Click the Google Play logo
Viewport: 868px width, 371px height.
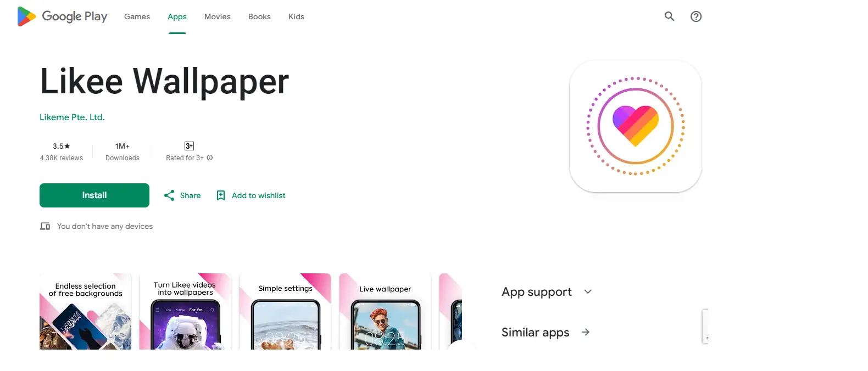click(x=62, y=16)
